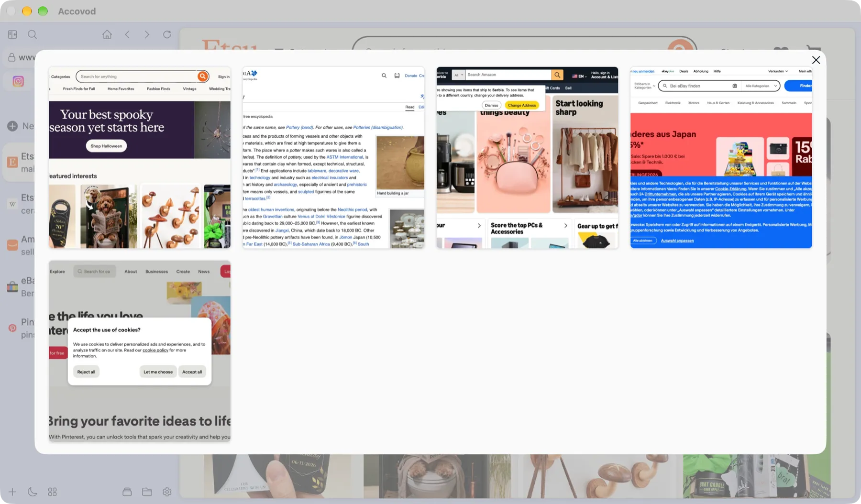Click the Amazon orange search button
Viewport: 861px width, 504px height.
(x=557, y=75)
